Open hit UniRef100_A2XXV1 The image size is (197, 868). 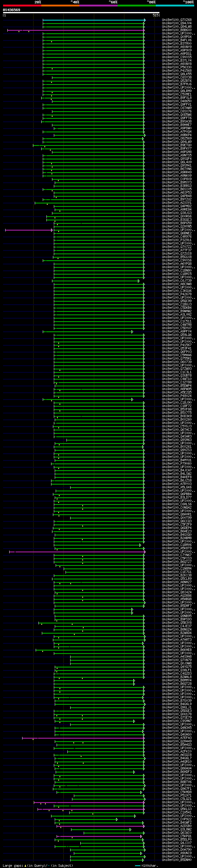(x=177, y=203)
